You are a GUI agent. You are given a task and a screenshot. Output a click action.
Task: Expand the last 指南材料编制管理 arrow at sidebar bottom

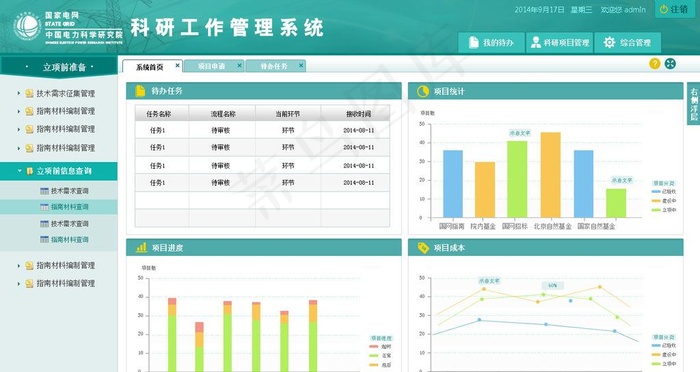coord(18,284)
